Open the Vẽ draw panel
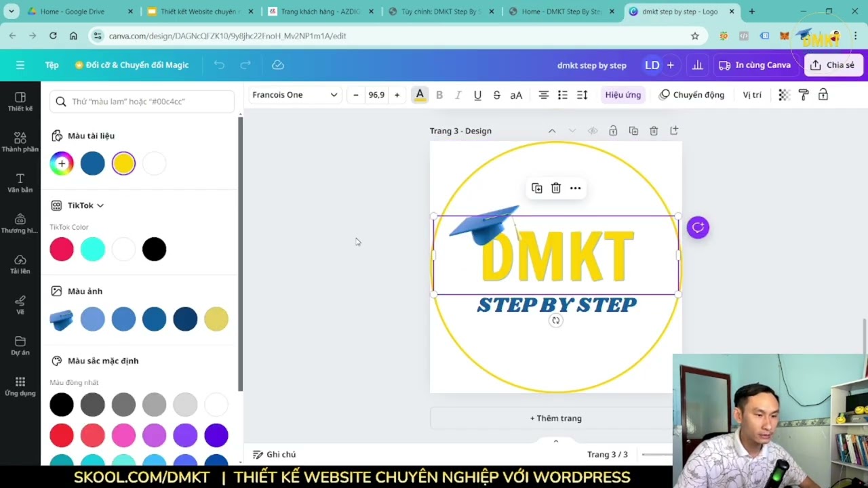 click(x=20, y=305)
